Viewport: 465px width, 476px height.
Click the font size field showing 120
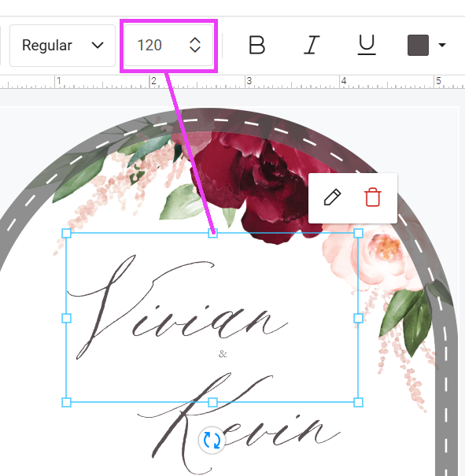[168, 45]
